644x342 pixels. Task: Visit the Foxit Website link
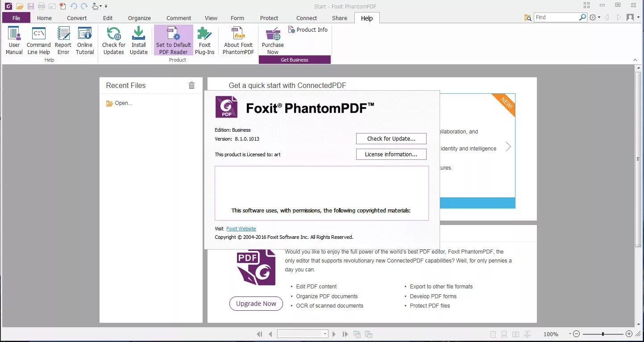(x=241, y=229)
